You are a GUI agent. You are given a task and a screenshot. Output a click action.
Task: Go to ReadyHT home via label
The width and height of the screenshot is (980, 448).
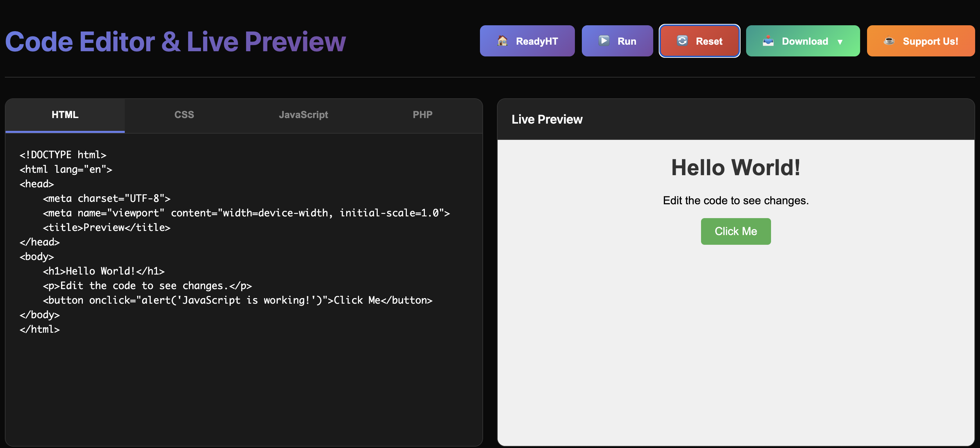pyautogui.click(x=536, y=41)
